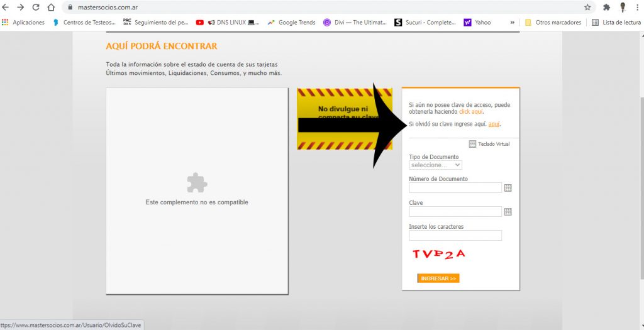This screenshot has width=644, height=330.
Task: Open the browser home page icon
Action: (51, 8)
